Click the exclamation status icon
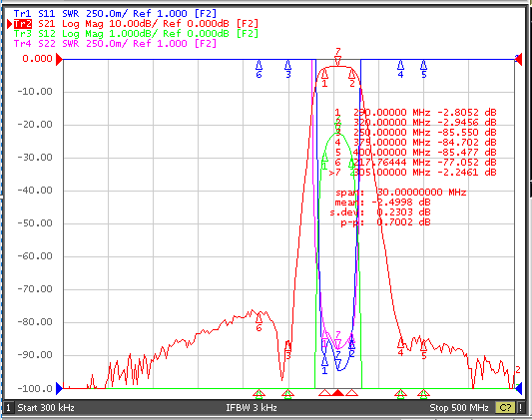Viewport: 532px width, 420px height. pos(520,407)
